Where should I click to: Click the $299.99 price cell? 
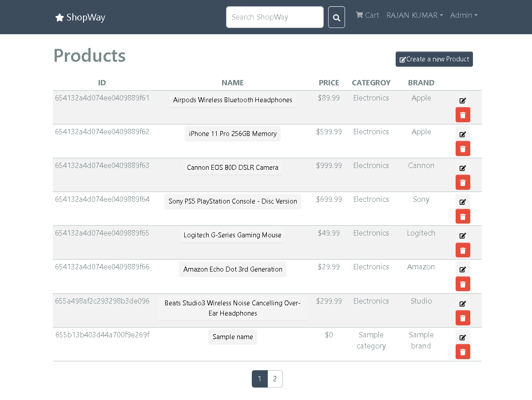click(x=329, y=301)
